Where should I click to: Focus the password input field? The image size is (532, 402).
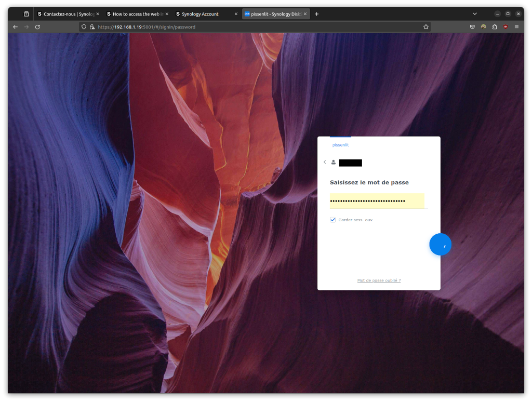[x=377, y=201]
